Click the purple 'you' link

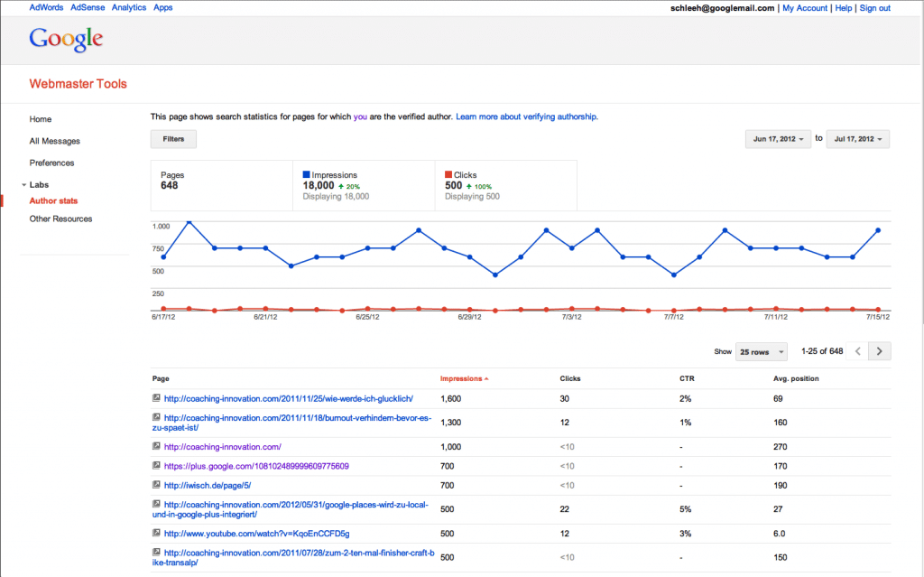coord(360,116)
